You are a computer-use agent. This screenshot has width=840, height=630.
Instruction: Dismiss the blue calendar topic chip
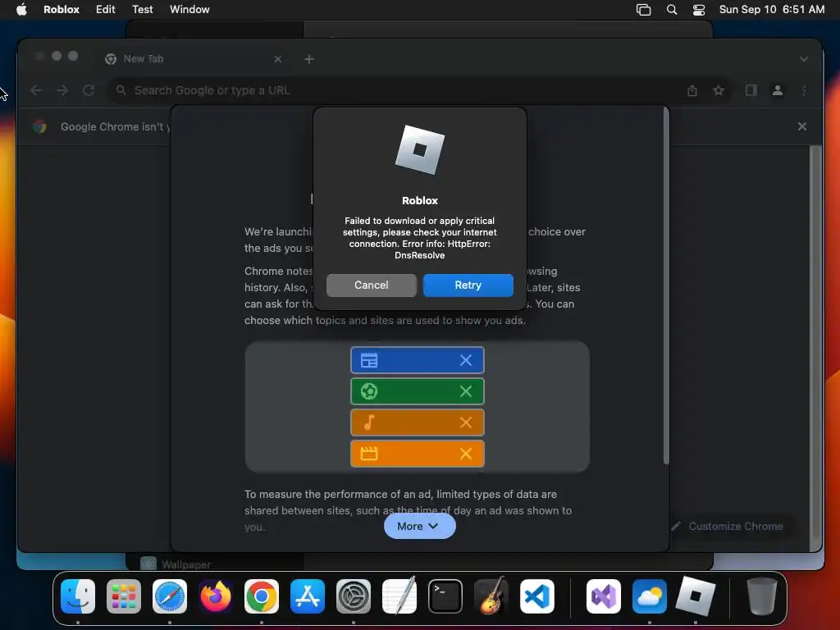466,361
